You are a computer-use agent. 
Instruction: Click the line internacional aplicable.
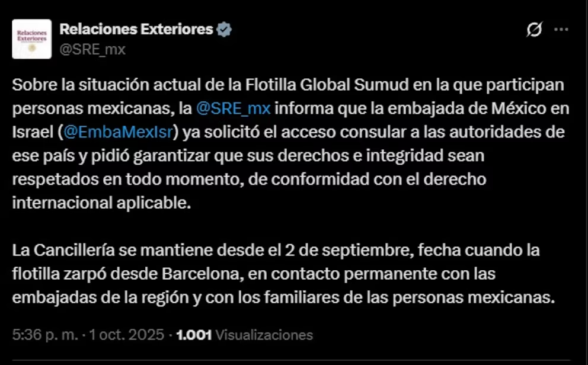tap(101, 202)
